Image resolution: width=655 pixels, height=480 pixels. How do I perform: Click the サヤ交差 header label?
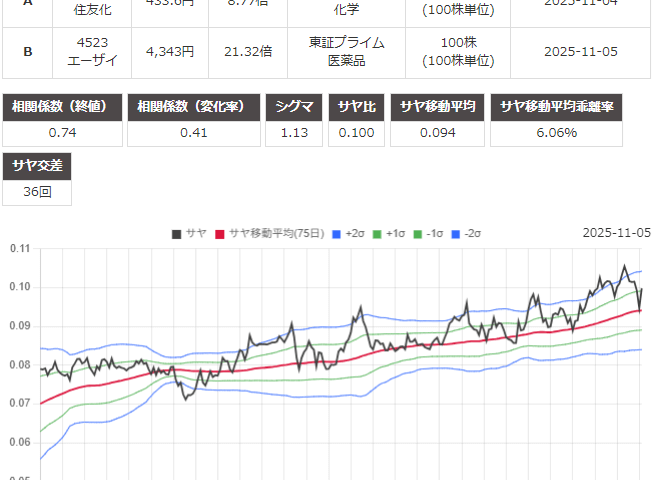(38, 165)
